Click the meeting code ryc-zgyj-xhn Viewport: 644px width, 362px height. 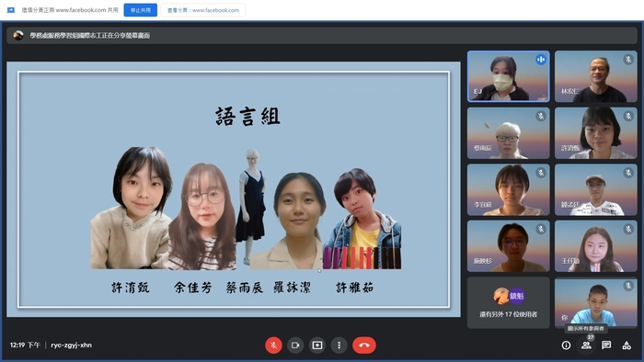[x=72, y=345]
